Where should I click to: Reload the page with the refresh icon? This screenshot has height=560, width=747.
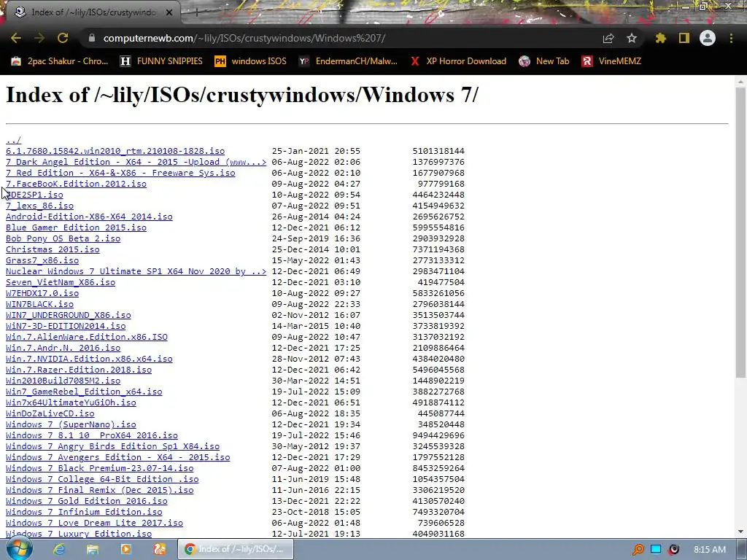coord(63,38)
